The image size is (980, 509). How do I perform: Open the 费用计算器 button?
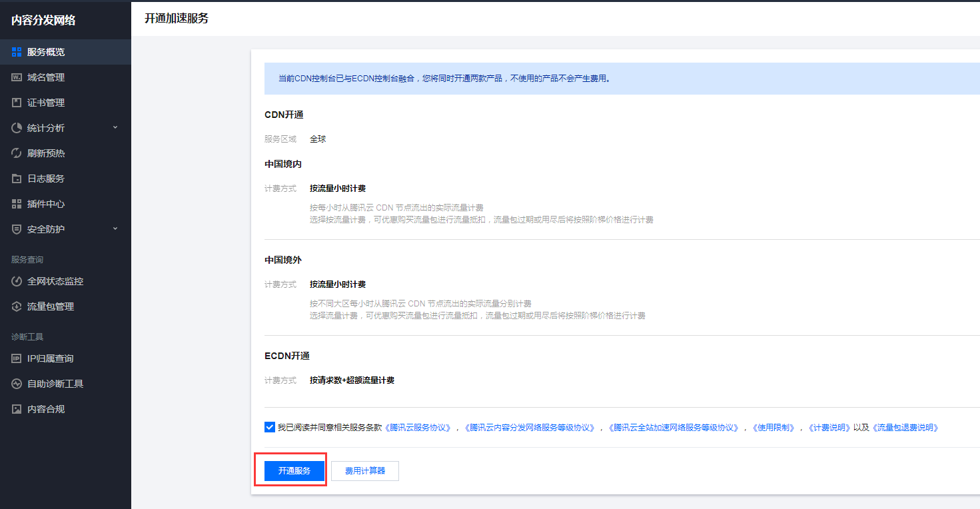coord(364,470)
